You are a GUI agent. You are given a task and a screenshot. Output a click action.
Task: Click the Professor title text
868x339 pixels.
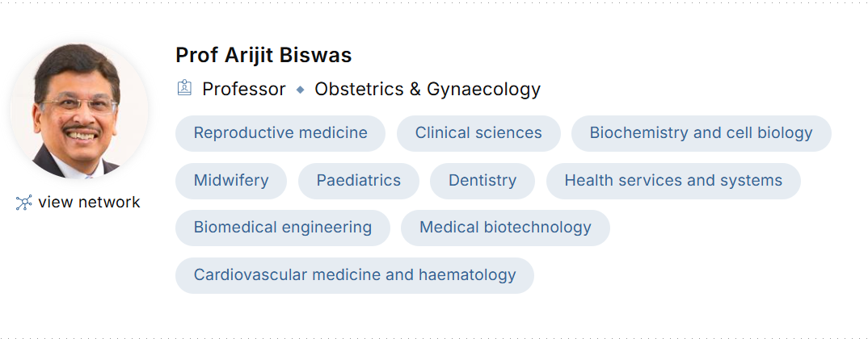coord(244,90)
